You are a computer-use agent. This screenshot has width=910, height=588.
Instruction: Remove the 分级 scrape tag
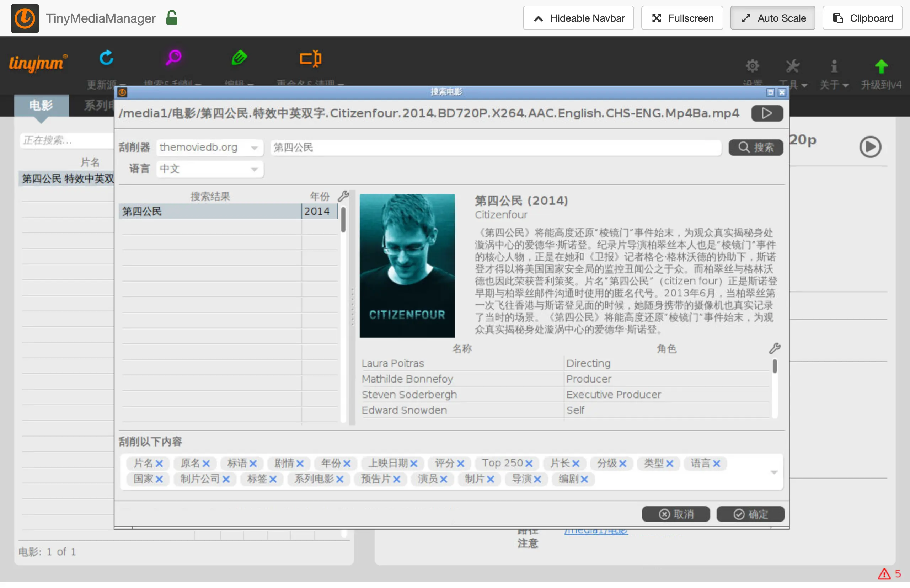622,464
